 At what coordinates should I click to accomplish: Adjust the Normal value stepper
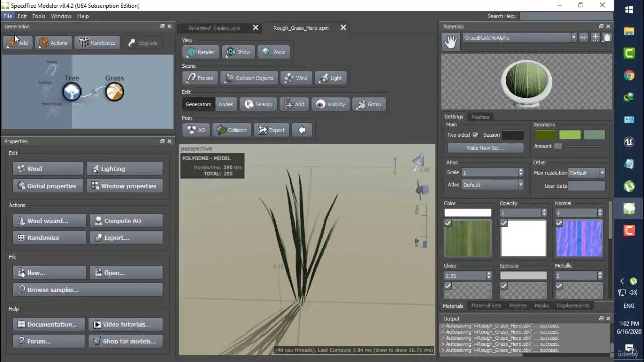point(600,213)
